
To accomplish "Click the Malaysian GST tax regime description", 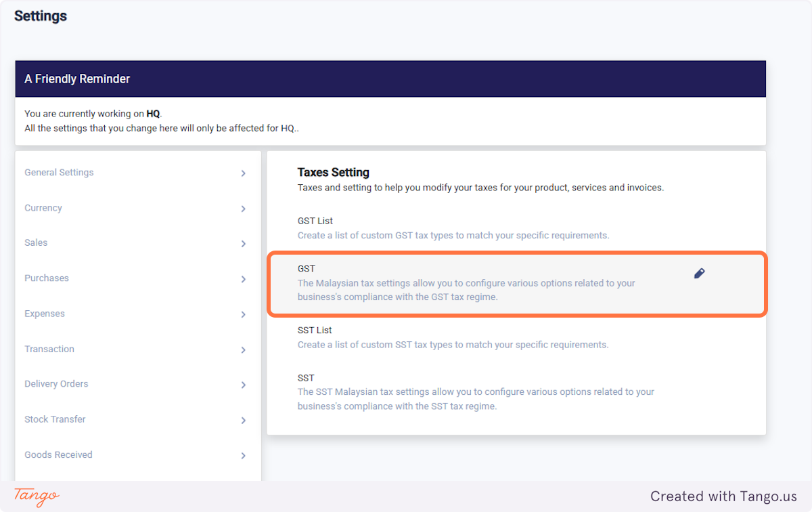I will [466, 290].
